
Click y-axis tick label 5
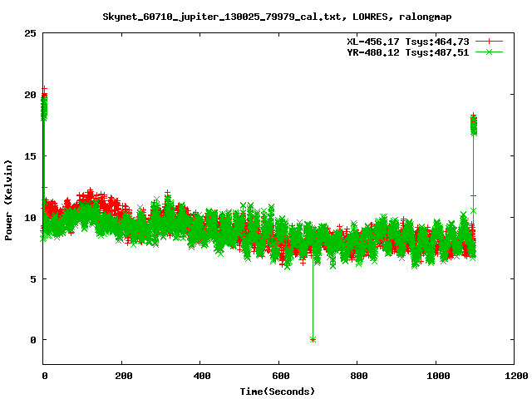pyautogui.click(x=33, y=279)
